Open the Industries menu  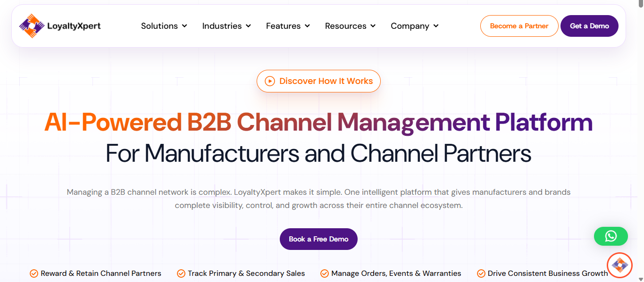coord(226,26)
